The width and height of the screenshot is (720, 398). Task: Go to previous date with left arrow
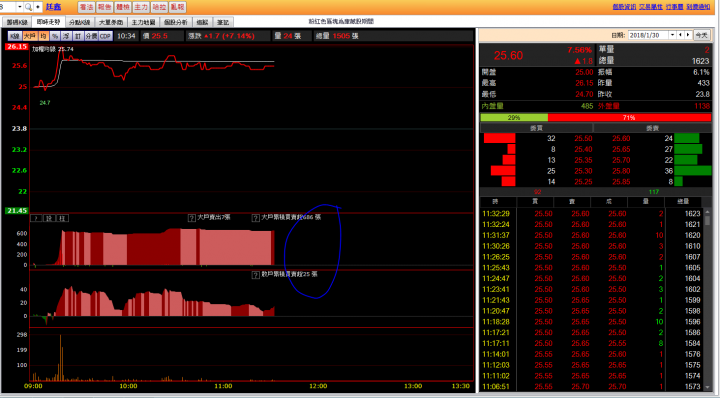[x=681, y=35]
